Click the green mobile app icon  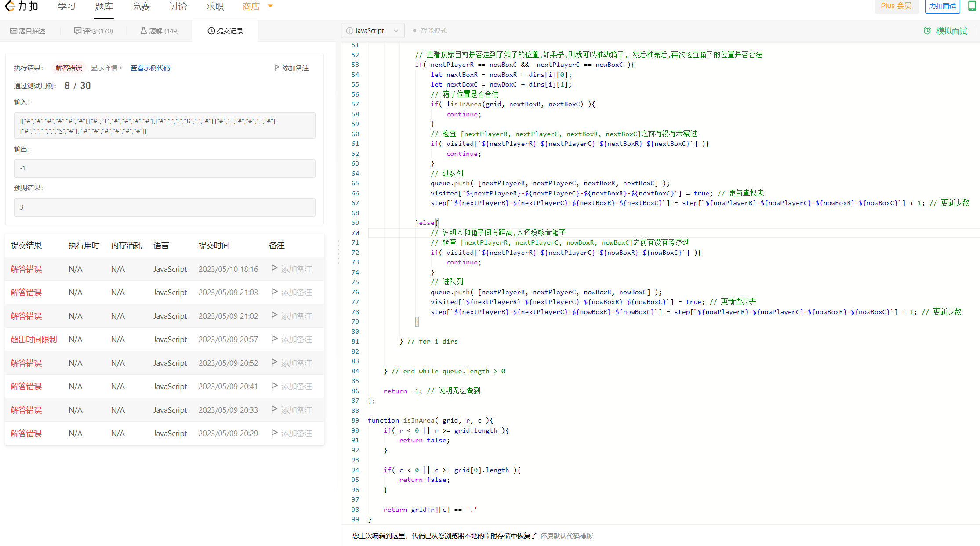[972, 6]
